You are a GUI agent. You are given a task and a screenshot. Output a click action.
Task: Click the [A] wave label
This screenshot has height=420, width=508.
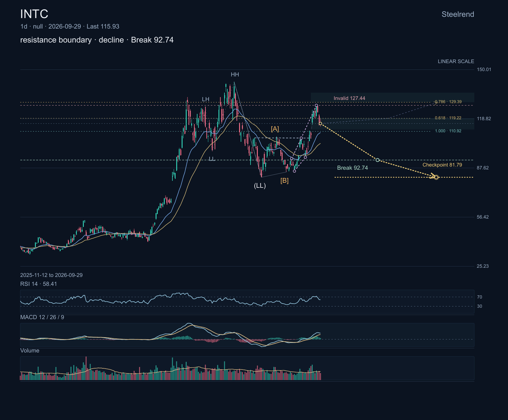275,128
